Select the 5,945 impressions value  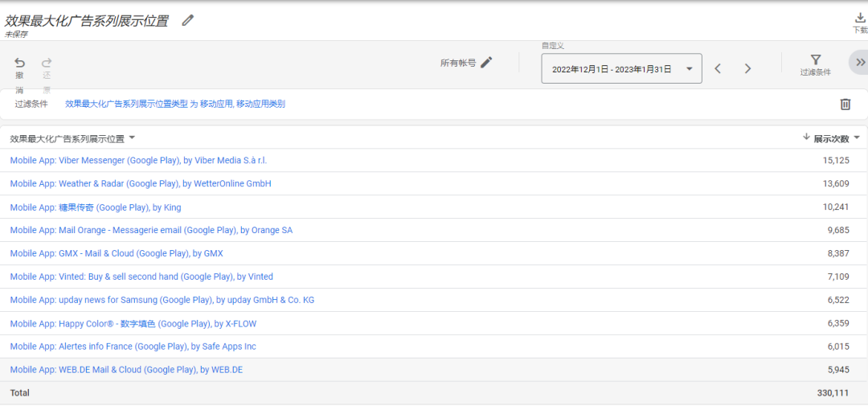click(x=838, y=370)
